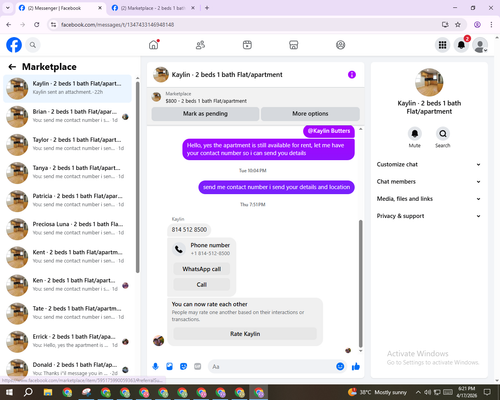Open Tate's 2 beds conversation

click(x=68, y=313)
